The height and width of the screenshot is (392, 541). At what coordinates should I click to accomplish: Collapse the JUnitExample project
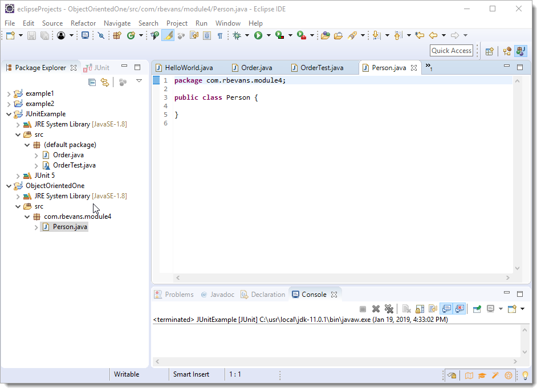(x=9, y=115)
